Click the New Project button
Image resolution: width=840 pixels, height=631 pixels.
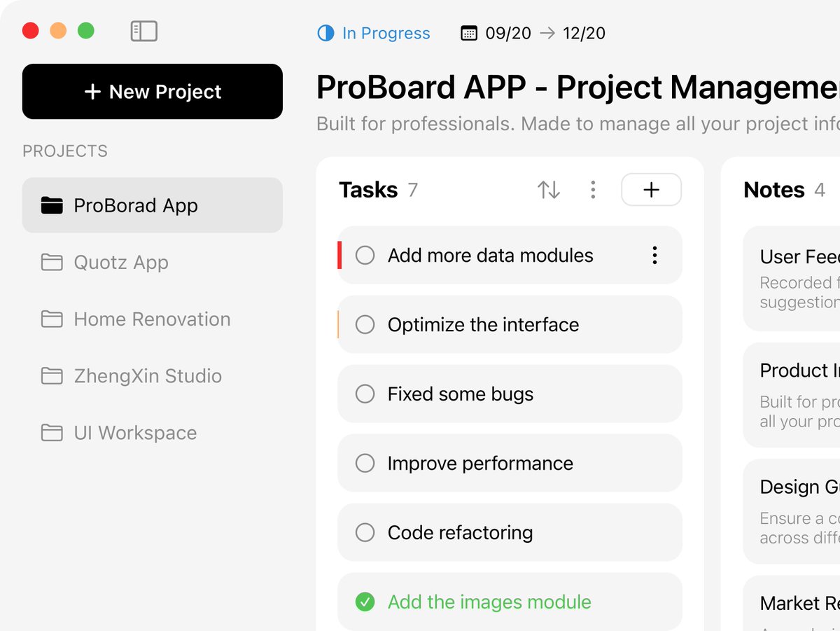(153, 92)
